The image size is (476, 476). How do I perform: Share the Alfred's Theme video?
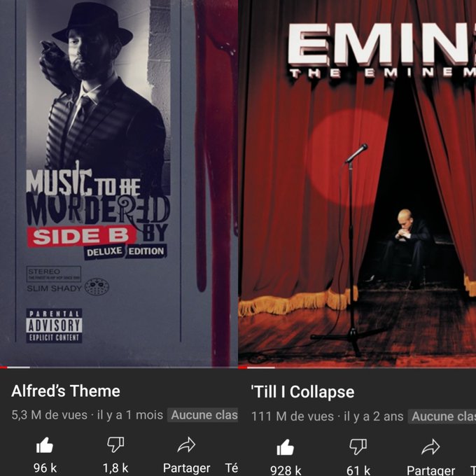pyautogui.click(x=186, y=444)
